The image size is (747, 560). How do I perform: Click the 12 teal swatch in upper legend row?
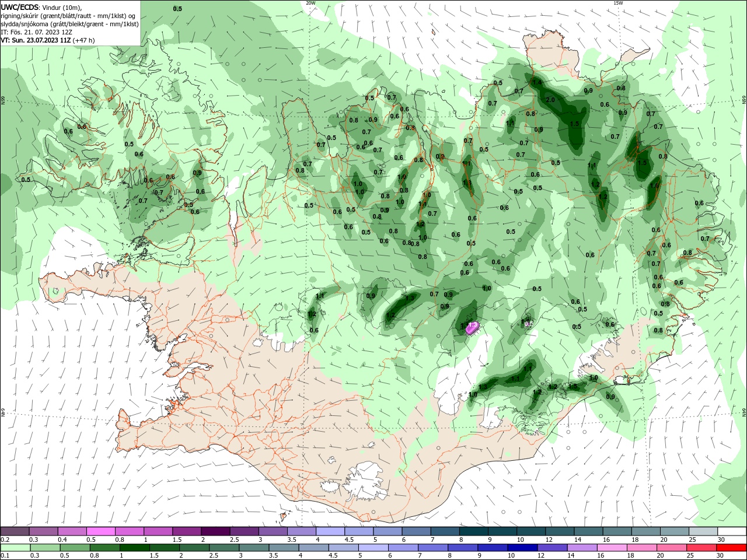[x=560, y=531]
